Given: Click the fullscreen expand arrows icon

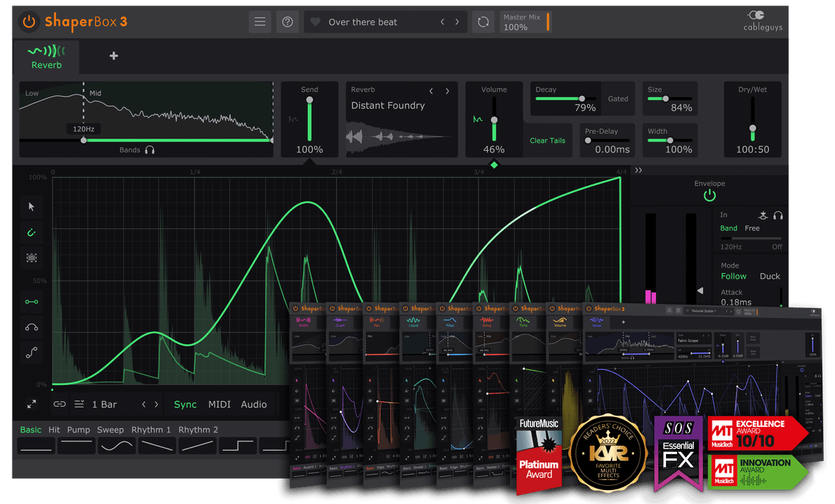Looking at the screenshot, I should pos(31,404).
